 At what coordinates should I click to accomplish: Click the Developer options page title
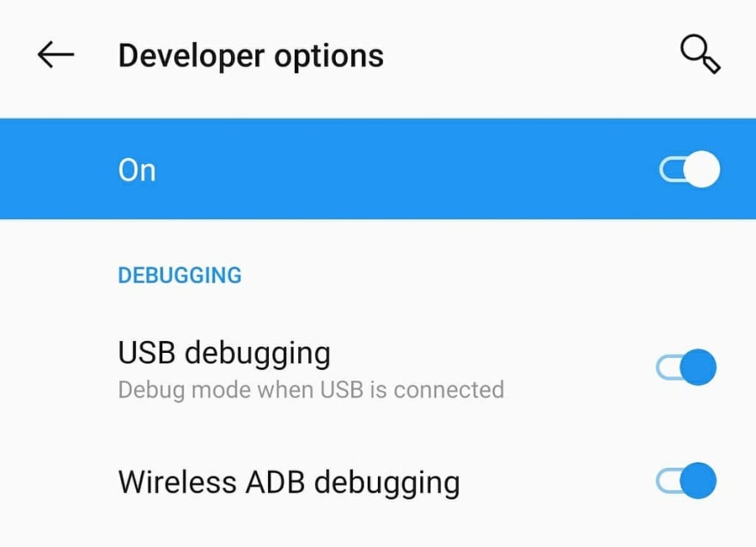tap(251, 56)
